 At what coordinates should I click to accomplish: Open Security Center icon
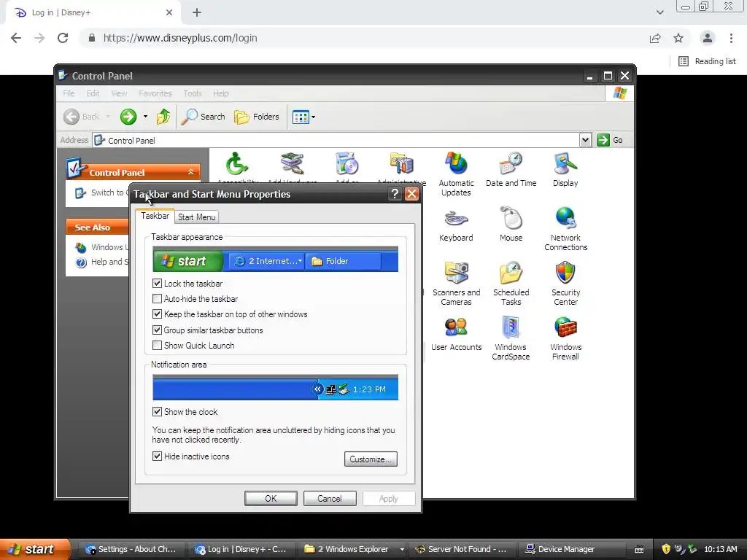[x=565, y=284]
